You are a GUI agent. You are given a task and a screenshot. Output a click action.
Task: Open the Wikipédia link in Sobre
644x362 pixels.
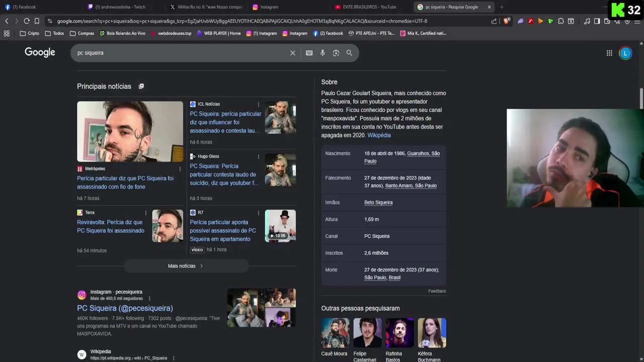pos(379,135)
